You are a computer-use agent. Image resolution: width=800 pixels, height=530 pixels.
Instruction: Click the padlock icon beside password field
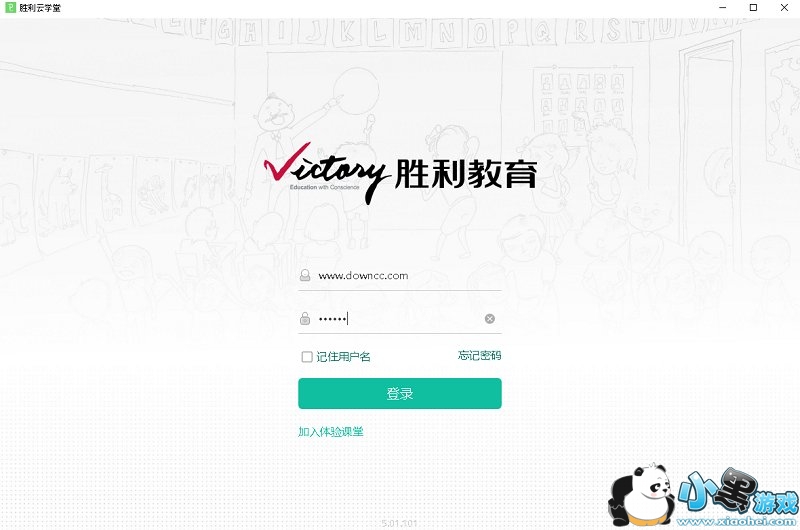[305, 319]
